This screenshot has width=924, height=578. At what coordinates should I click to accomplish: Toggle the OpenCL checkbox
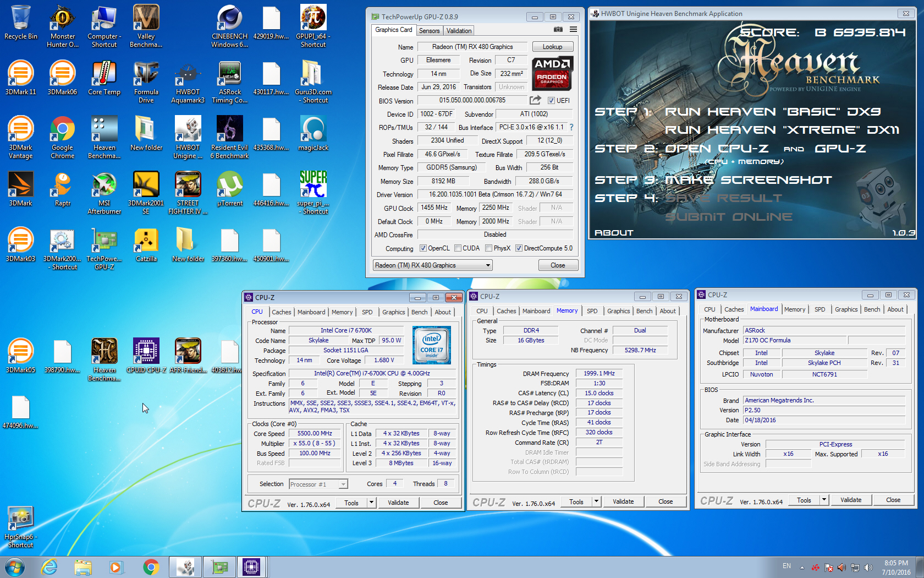tap(423, 248)
